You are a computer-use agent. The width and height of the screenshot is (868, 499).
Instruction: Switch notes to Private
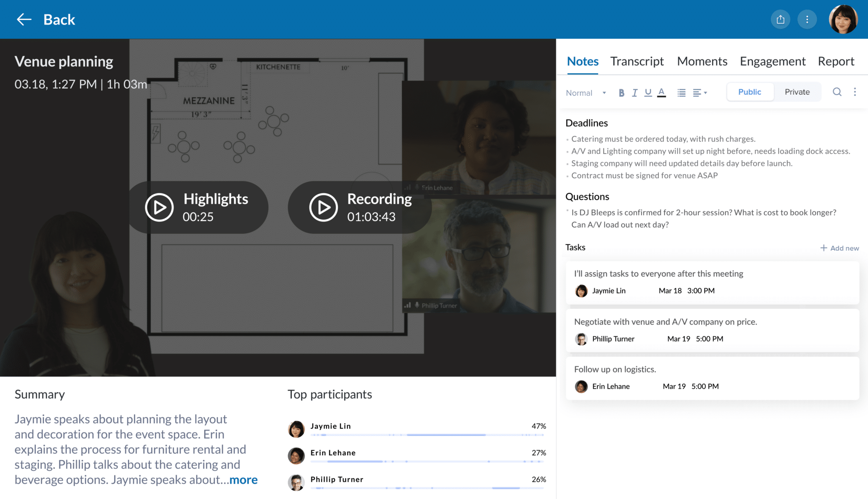point(797,92)
